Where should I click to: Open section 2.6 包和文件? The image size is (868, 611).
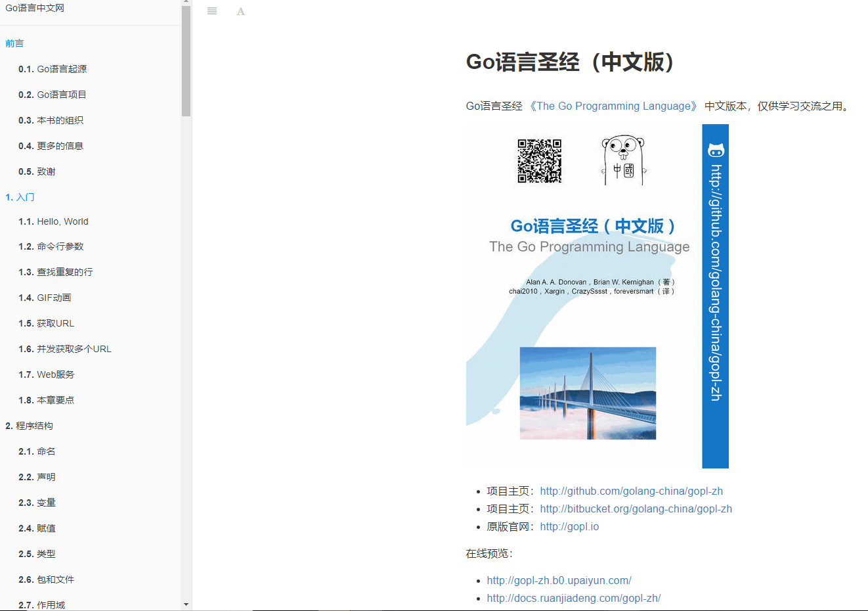(x=47, y=579)
